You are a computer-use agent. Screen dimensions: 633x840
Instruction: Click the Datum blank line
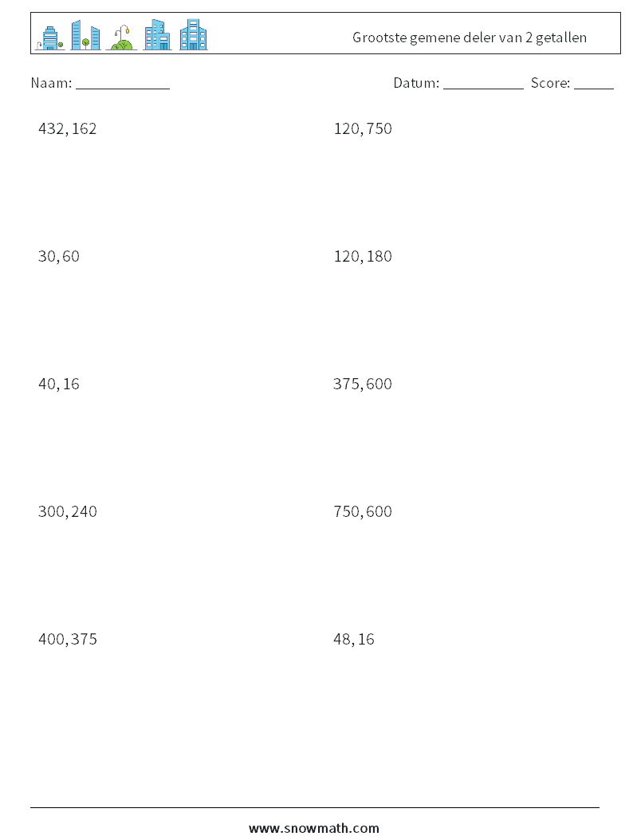coord(483,83)
